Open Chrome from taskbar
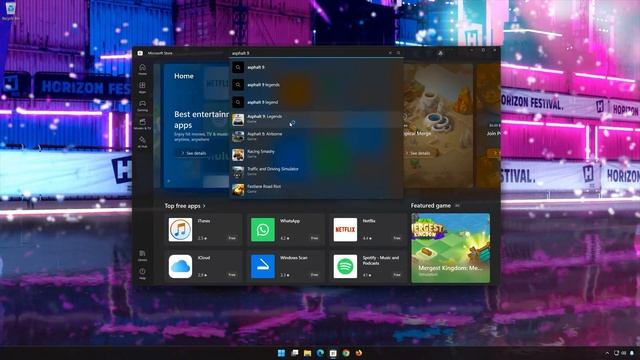This screenshot has height=360, width=640. (346, 353)
